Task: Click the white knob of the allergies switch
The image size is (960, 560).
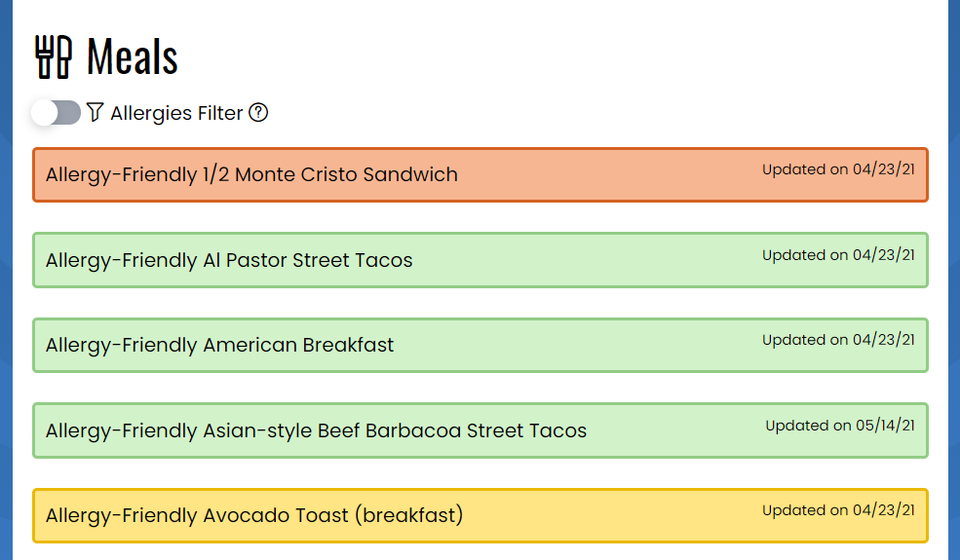Action: (44, 113)
